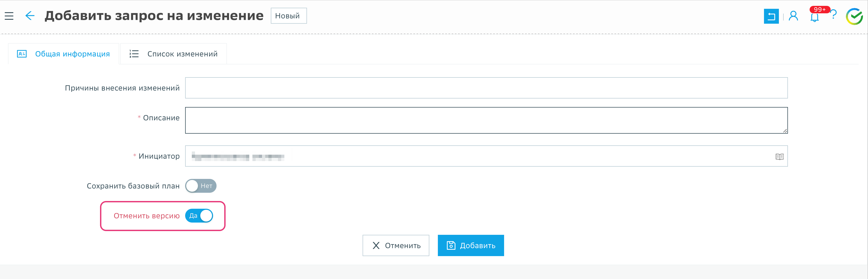Click the Причины внесения изменений field
Viewport: 868px width, 279px height.
(x=486, y=88)
